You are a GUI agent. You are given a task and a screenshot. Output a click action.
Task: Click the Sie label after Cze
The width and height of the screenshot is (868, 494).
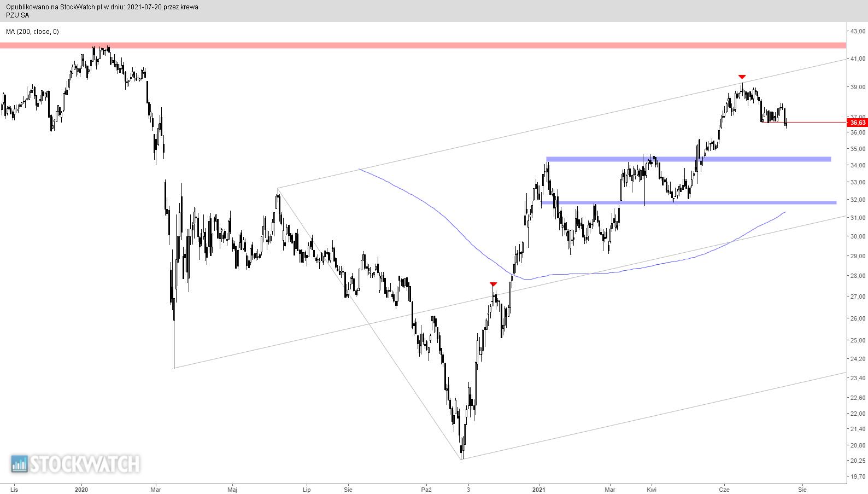click(x=802, y=490)
